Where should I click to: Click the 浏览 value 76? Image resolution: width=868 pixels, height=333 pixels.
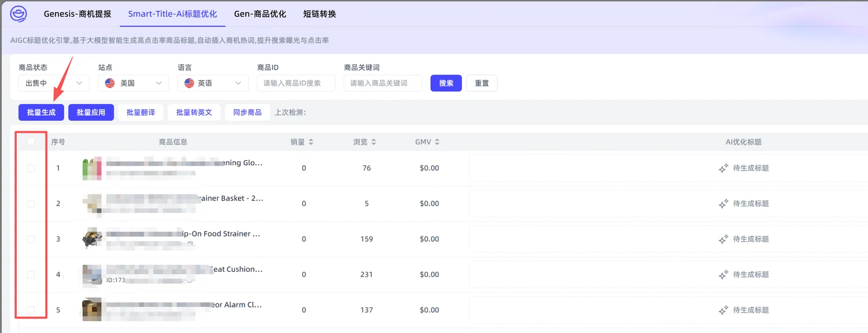coord(366,168)
